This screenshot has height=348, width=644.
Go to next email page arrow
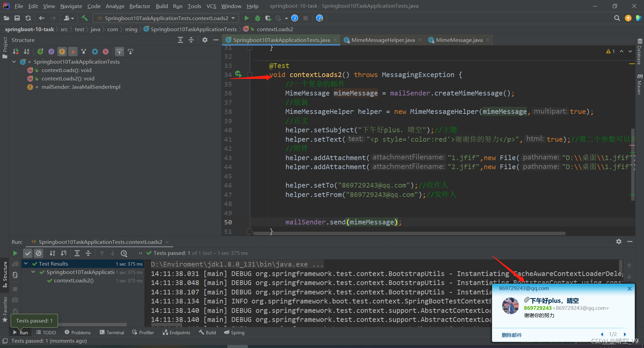pyautogui.click(x=625, y=334)
